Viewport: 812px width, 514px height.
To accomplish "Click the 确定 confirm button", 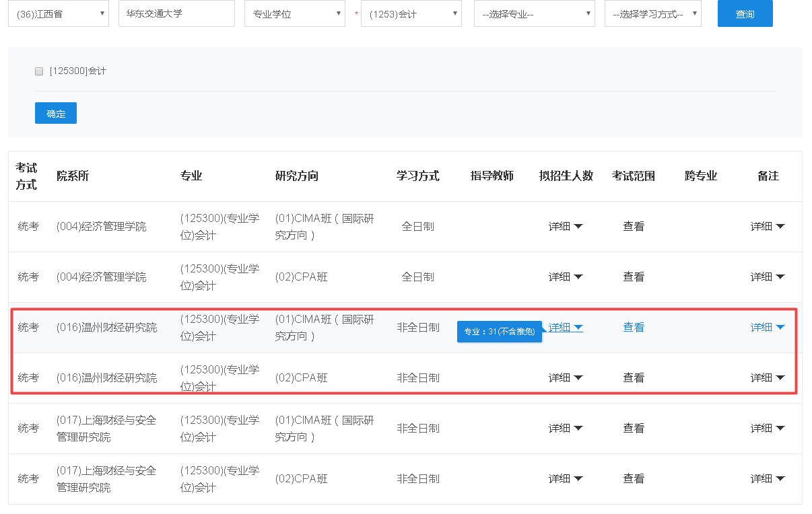I will [56, 113].
